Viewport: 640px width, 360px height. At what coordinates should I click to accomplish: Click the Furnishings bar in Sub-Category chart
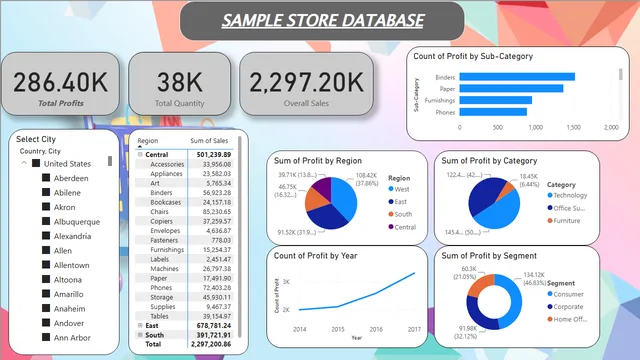coord(496,100)
